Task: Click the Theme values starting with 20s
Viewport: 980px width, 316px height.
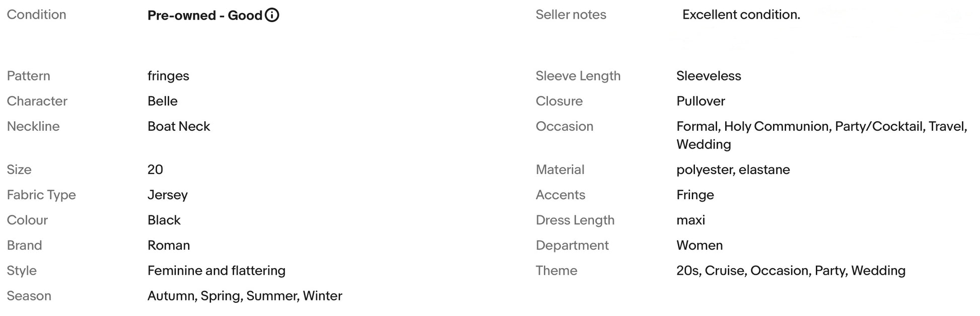Action: click(x=790, y=270)
